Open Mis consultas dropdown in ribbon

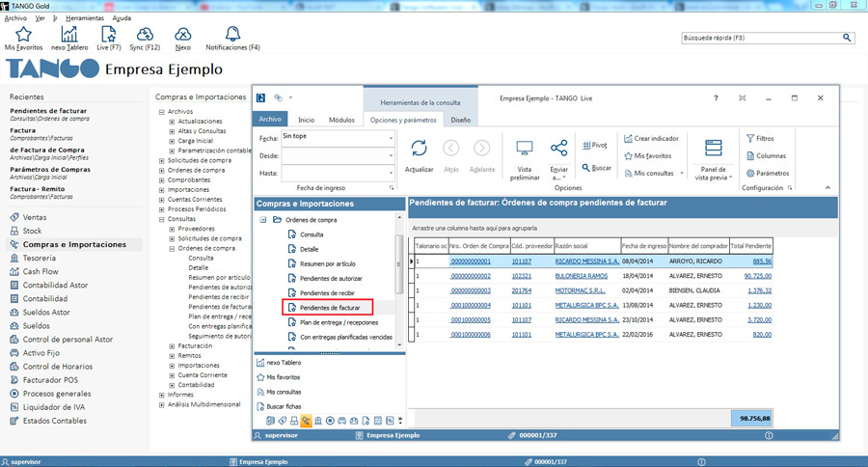coord(682,174)
